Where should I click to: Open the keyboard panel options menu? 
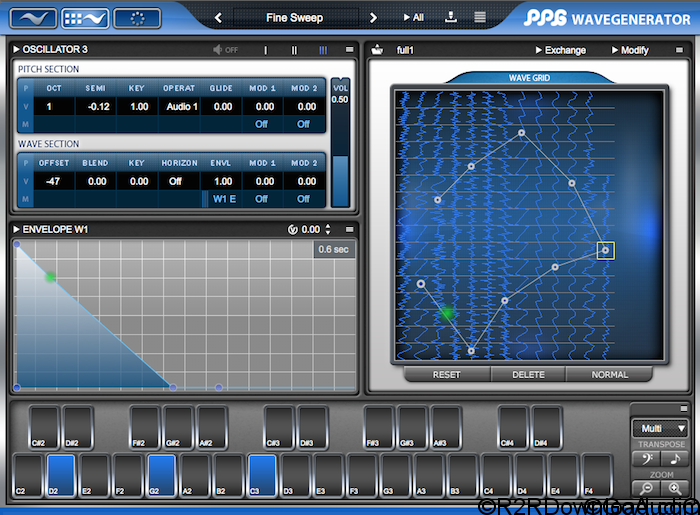click(683, 408)
